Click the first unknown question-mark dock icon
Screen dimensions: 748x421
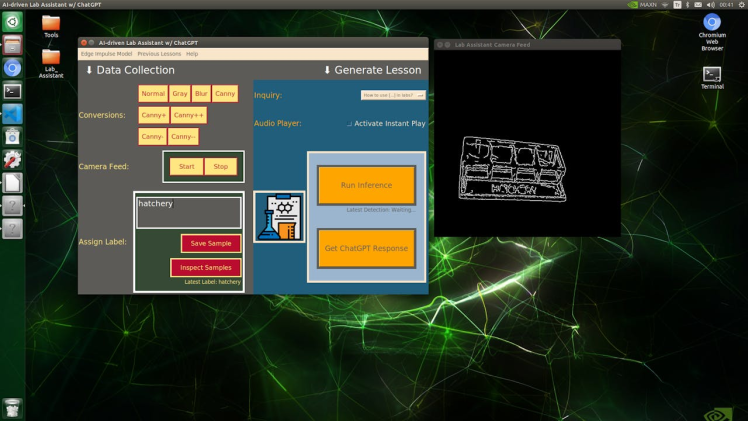12,205
